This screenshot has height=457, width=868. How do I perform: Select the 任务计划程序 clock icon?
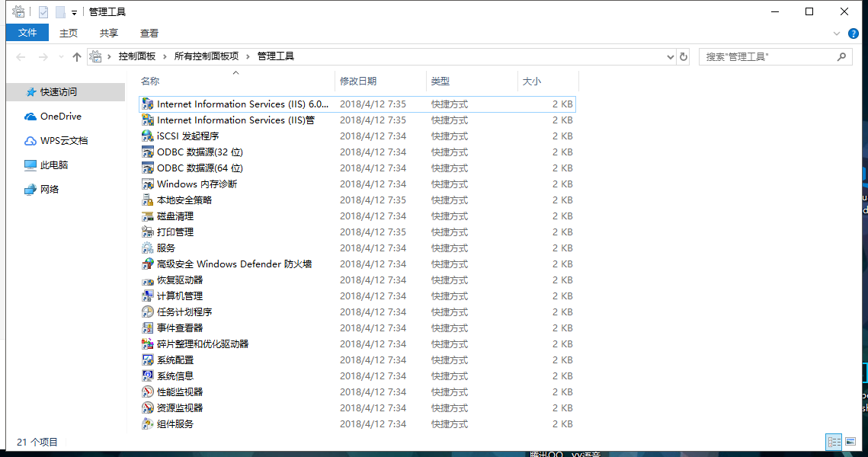(x=148, y=312)
